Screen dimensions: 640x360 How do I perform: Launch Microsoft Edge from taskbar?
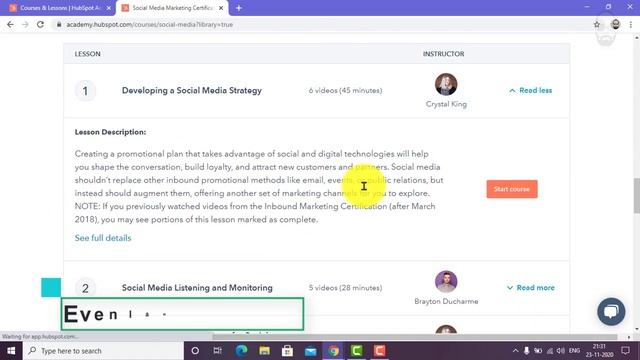click(x=241, y=351)
